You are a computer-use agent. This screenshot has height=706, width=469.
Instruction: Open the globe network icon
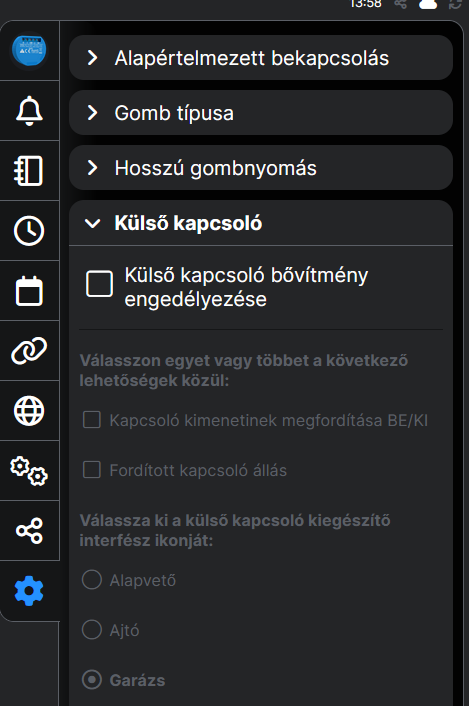pyautogui.click(x=29, y=411)
